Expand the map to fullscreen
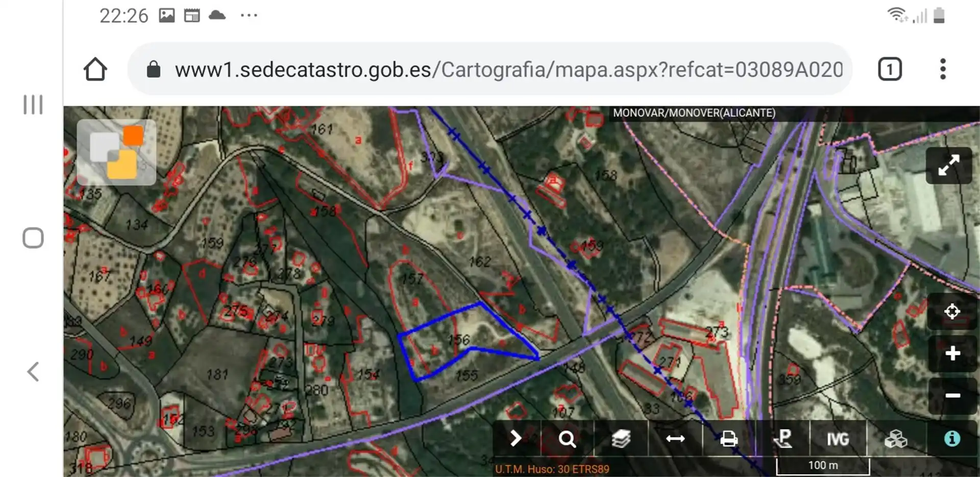 [x=949, y=165]
